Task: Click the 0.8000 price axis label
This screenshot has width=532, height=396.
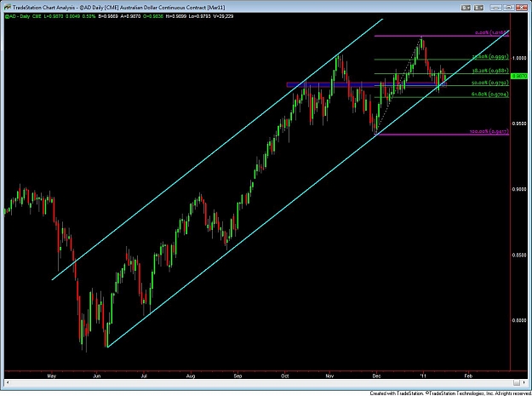Action: point(519,320)
